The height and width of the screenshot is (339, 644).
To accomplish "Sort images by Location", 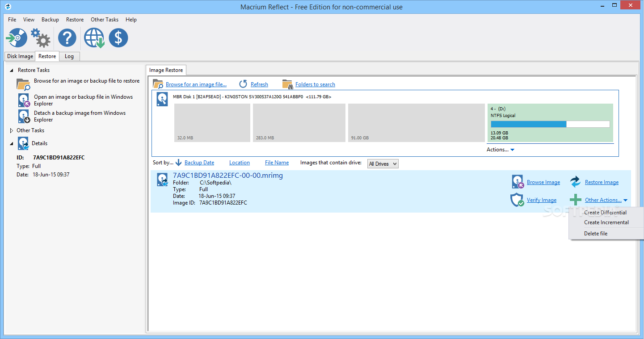I will [x=240, y=163].
